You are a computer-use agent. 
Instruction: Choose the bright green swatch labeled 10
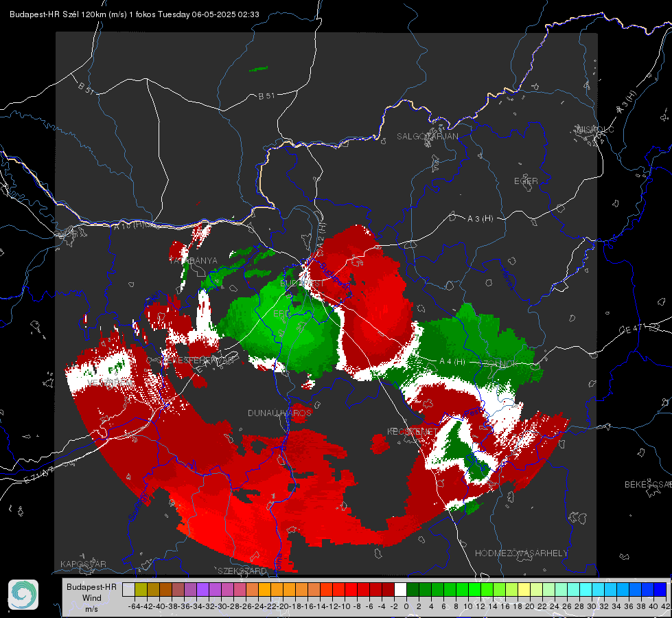point(474,589)
